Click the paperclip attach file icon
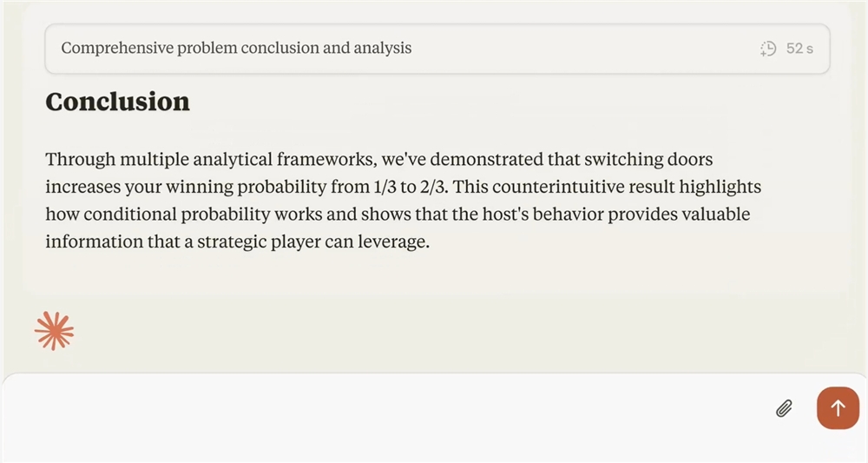 [784, 408]
